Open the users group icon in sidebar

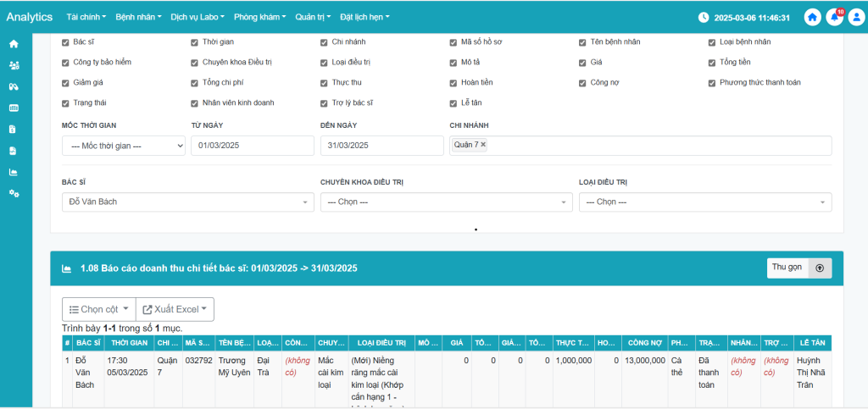14,65
